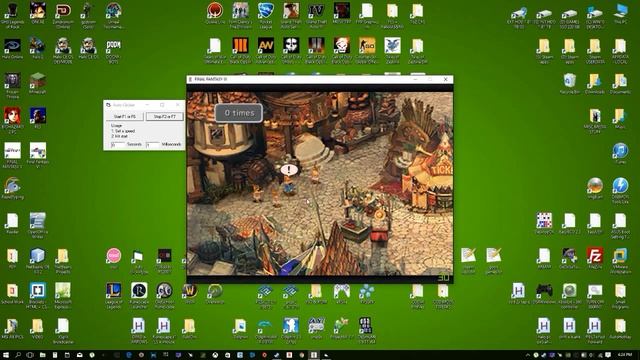Image resolution: width=640 pixels, height=360 pixels.
Task: Open File Explorer from the taskbar
Action: point(42,355)
